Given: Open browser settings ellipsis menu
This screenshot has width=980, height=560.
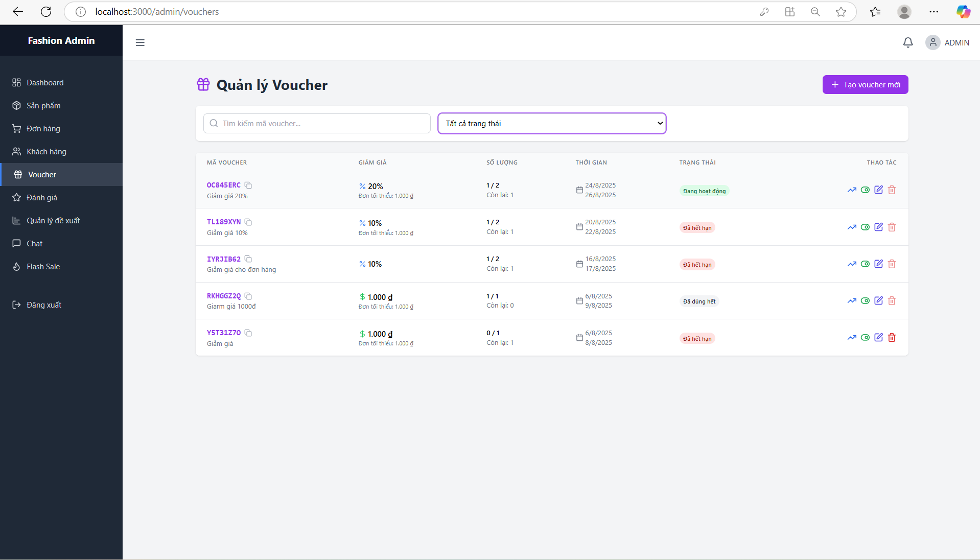Looking at the screenshot, I should point(934,12).
